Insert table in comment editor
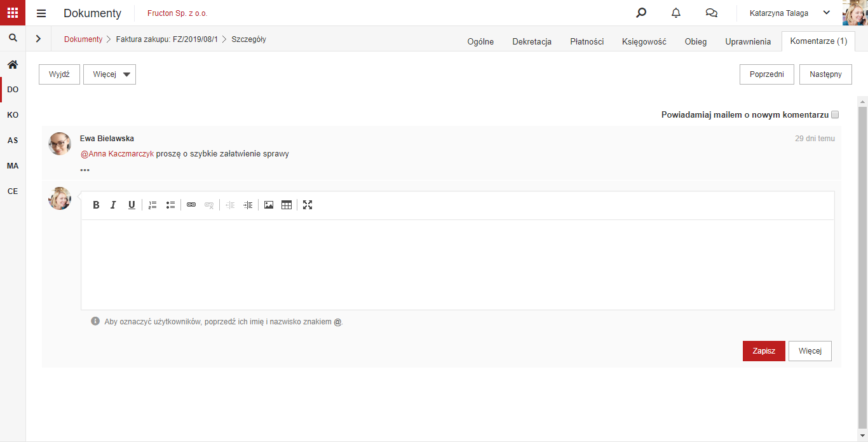868x442 pixels. coord(287,205)
